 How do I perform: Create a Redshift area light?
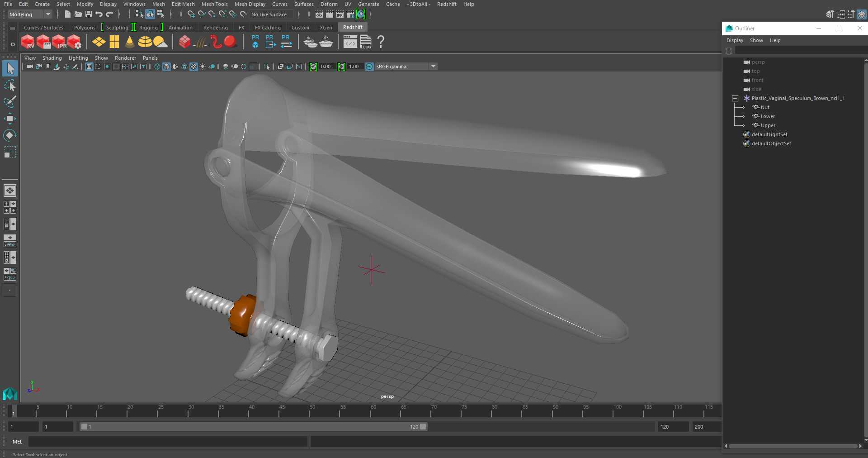tap(99, 42)
